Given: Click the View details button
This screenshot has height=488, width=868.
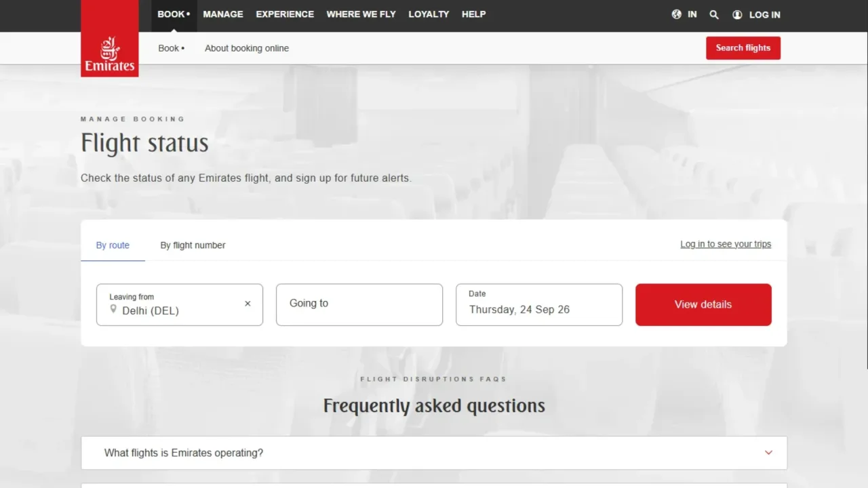Looking at the screenshot, I should 703,304.
